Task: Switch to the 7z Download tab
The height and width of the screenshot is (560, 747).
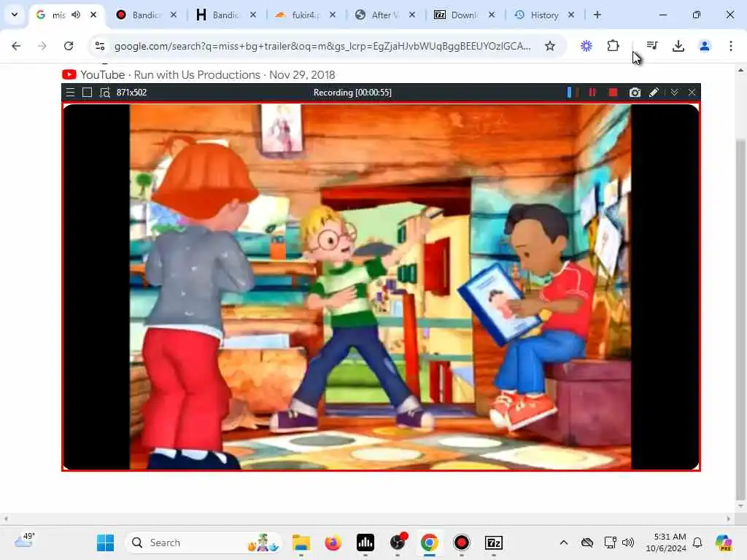Action: coord(465,15)
